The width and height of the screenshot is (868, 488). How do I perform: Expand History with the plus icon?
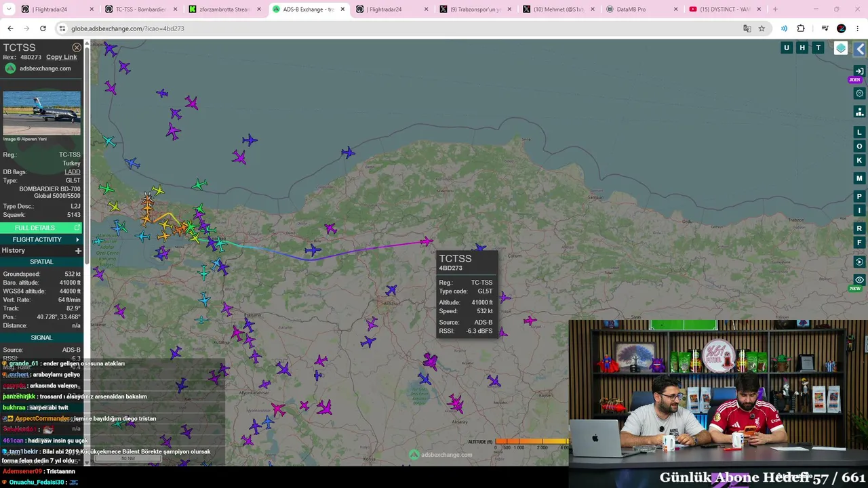[78, 251]
